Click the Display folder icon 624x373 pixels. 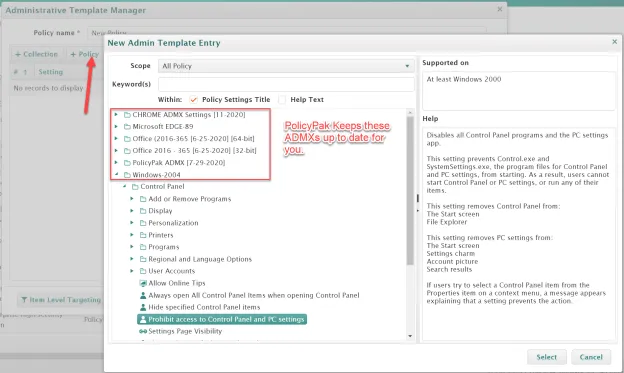coord(143,211)
